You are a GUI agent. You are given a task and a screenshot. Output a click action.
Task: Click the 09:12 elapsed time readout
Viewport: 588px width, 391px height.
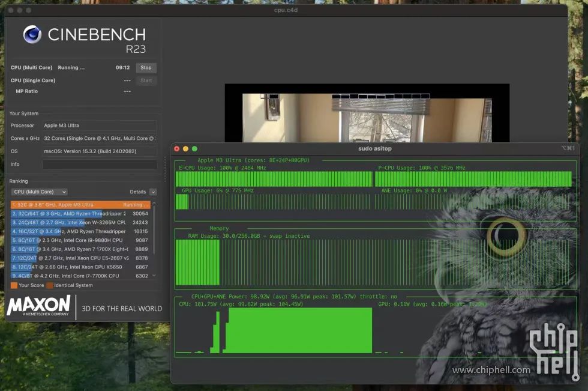click(122, 67)
